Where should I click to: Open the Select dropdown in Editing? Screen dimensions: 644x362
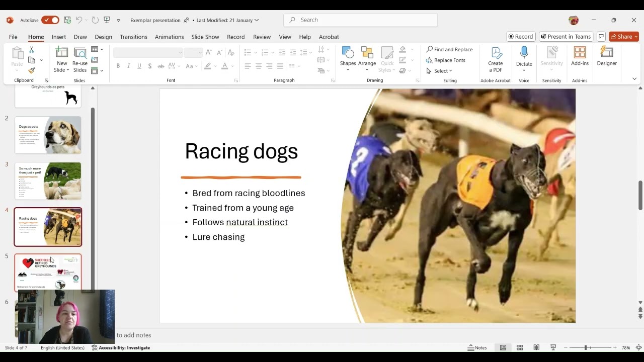coord(439,71)
